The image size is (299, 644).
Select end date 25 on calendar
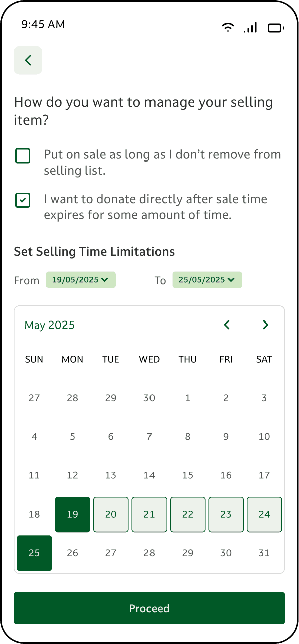(x=34, y=553)
